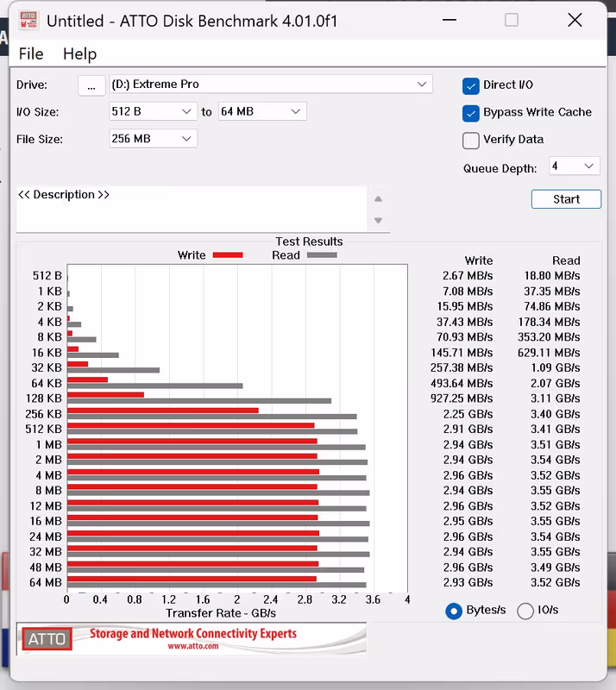Open the Queue Depth dropdown
The height and width of the screenshot is (690, 616).
tap(575, 166)
